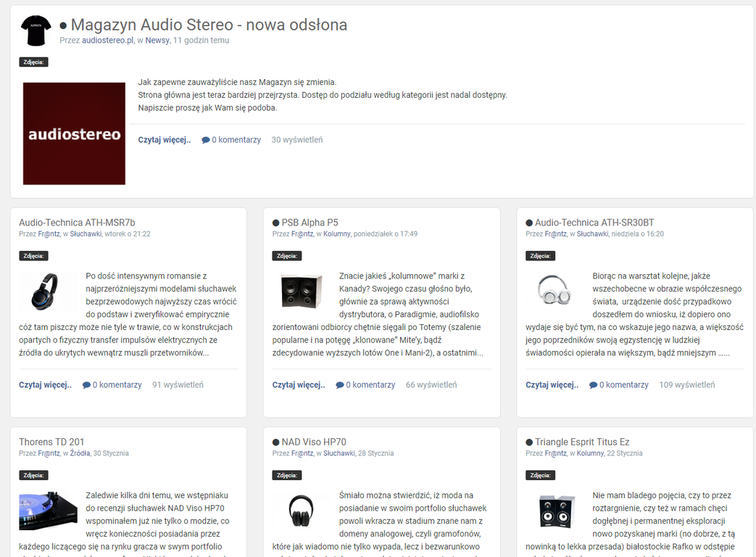Visit Fr@ntz profile under Triangle Esprit Titus Ez

point(555,453)
